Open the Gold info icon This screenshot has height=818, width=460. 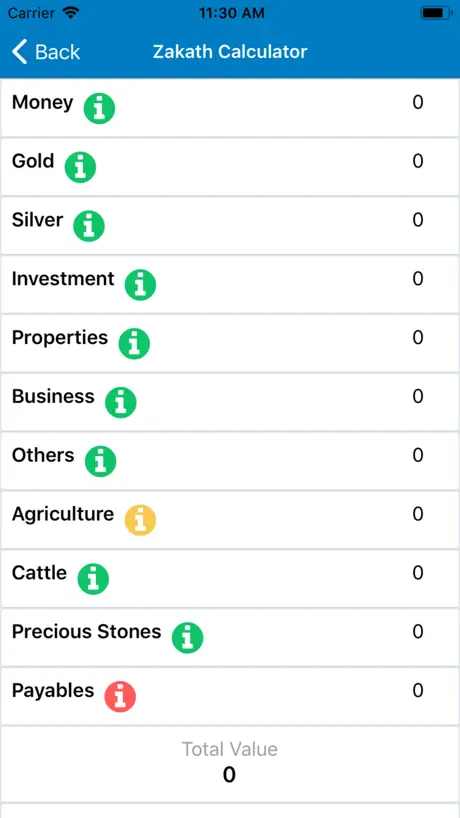(80, 167)
